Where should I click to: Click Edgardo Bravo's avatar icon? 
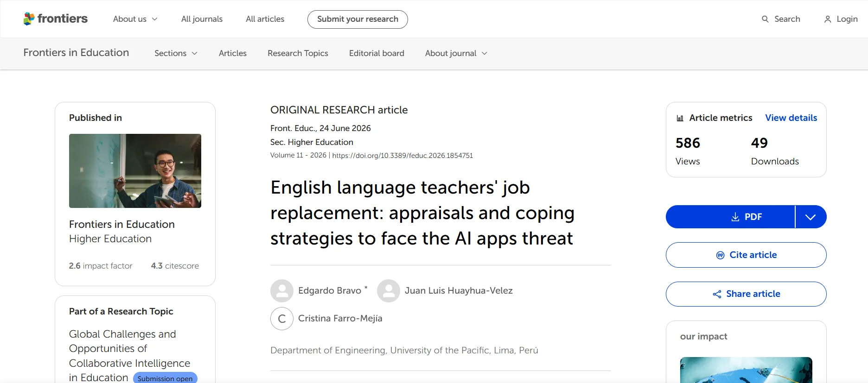282,291
